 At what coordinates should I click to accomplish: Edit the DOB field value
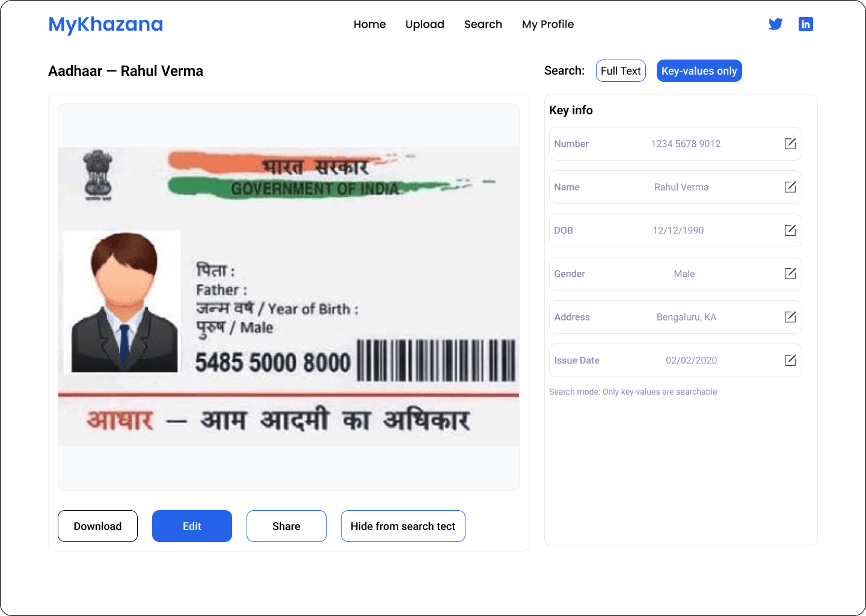(790, 230)
